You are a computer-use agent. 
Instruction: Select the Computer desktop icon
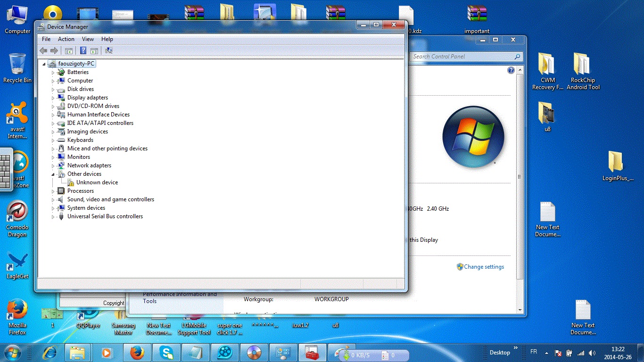point(17,20)
